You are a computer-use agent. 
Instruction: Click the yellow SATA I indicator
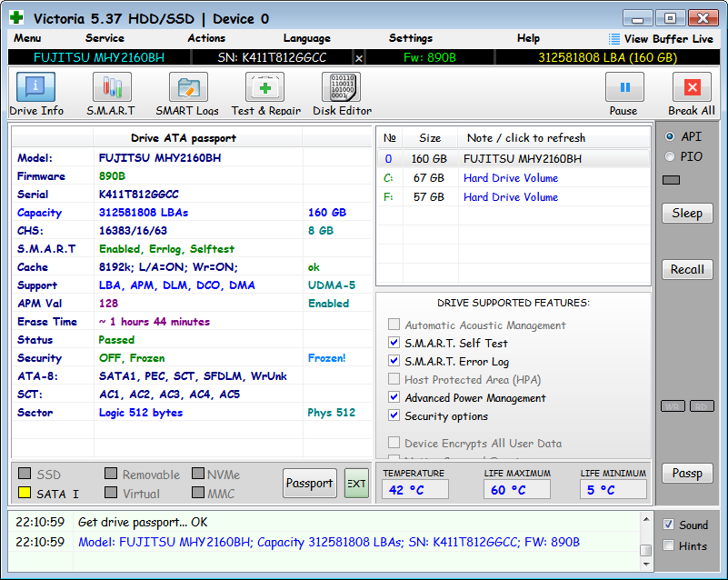[25, 493]
